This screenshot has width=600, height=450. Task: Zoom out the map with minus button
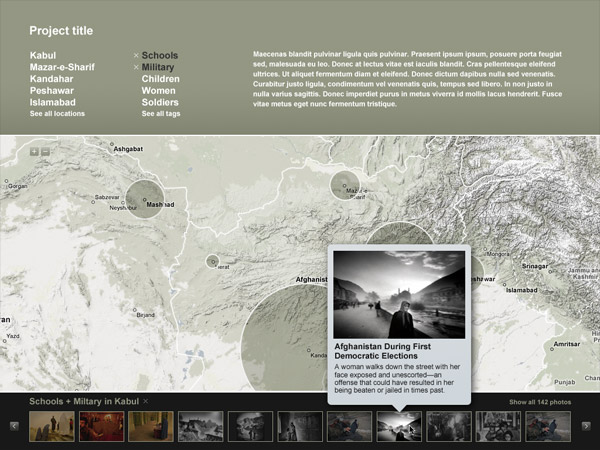tap(45, 152)
